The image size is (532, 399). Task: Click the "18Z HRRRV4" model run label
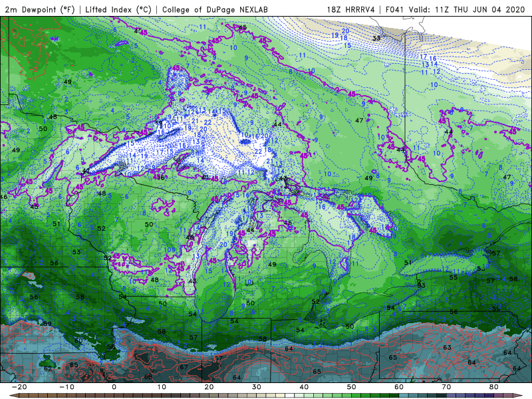coord(350,10)
